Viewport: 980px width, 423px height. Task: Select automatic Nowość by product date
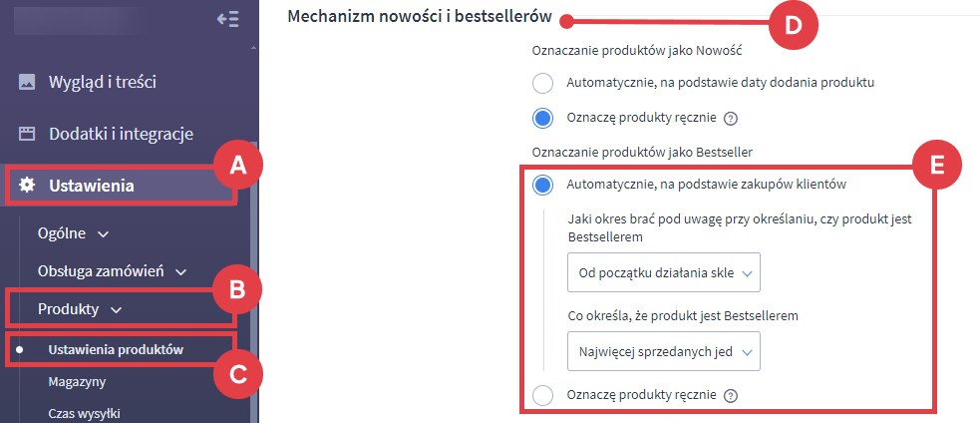pos(542,83)
